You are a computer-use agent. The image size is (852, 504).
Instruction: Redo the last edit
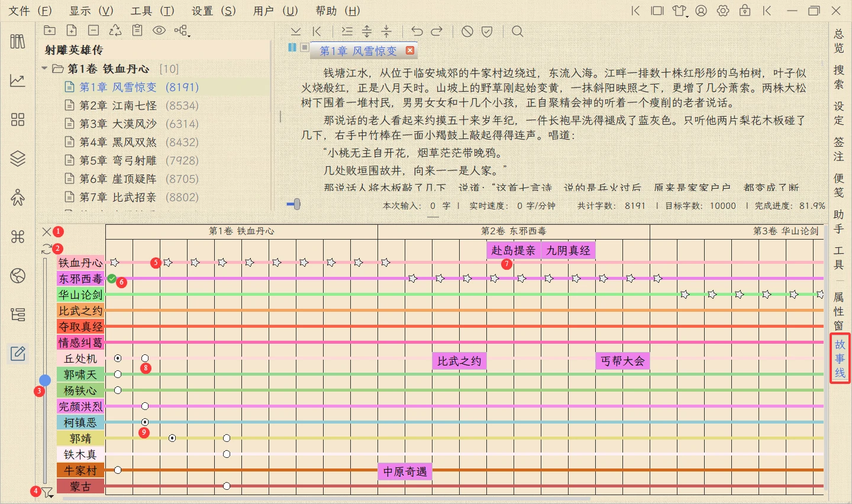[x=437, y=31]
